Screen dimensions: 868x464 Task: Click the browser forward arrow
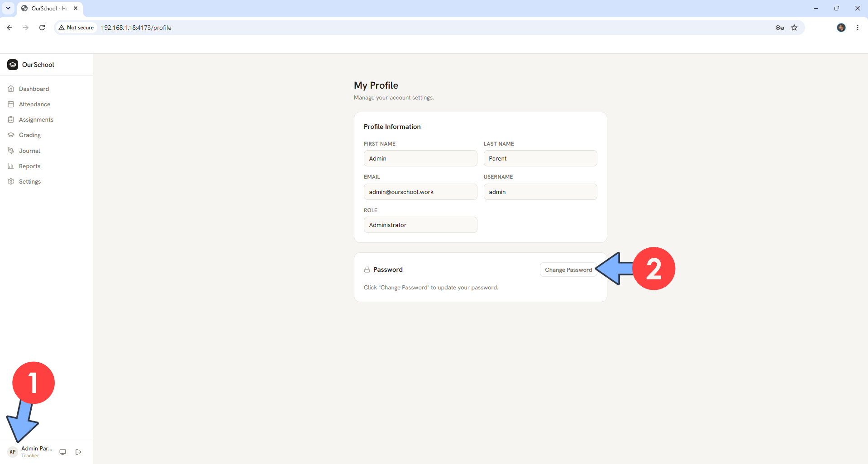tap(26, 28)
